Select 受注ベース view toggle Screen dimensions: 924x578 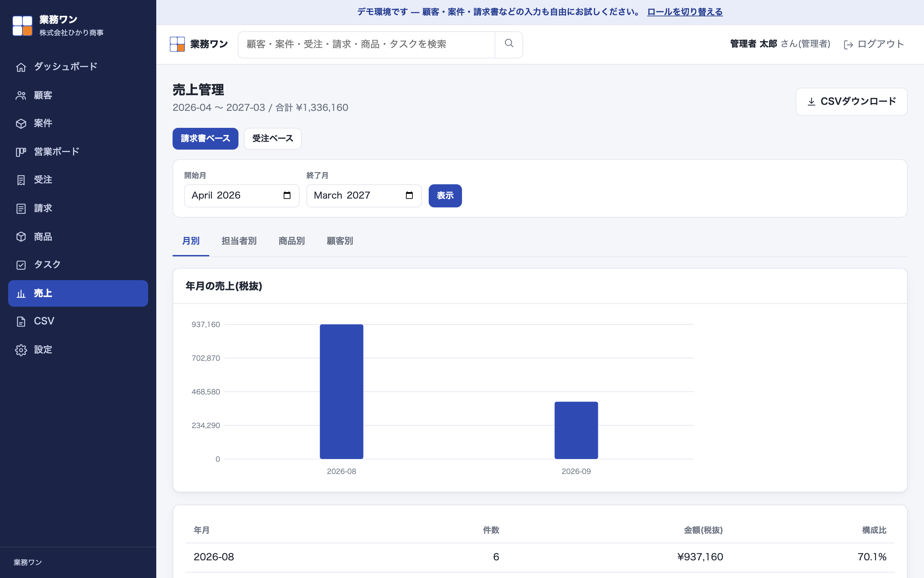coord(273,138)
